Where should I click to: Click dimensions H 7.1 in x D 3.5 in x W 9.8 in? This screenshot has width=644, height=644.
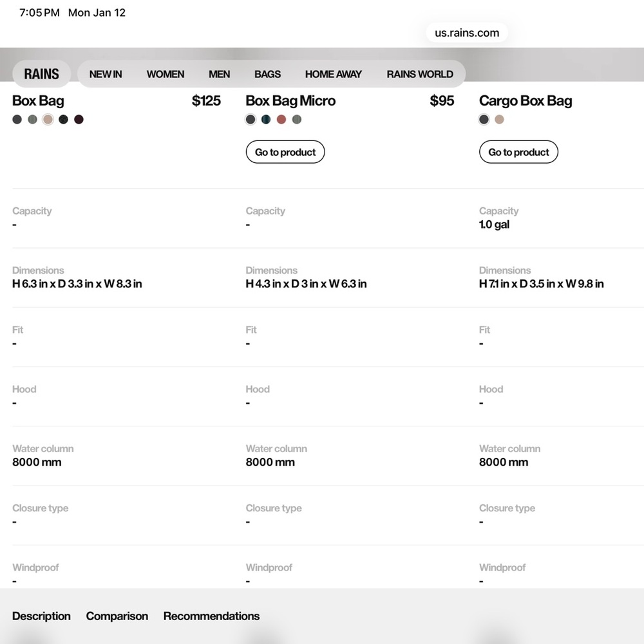pyautogui.click(x=542, y=284)
